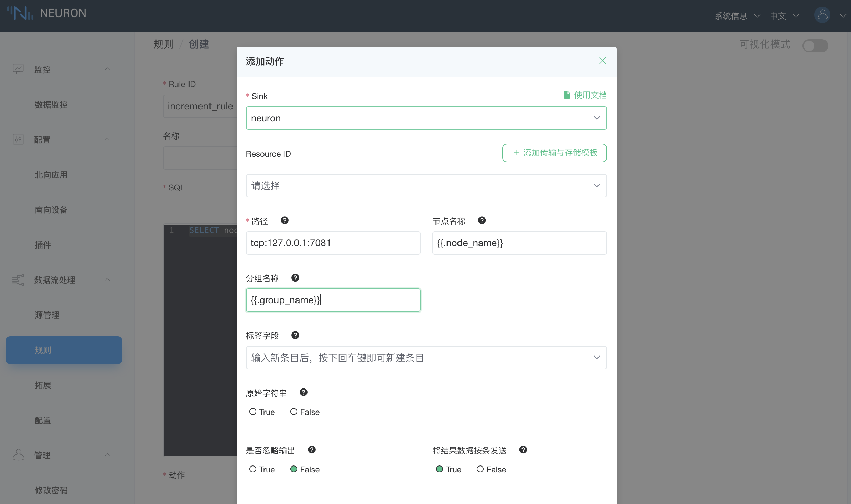Click the 规则 breadcrumb link
851x504 pixels.
pos(163,44)
